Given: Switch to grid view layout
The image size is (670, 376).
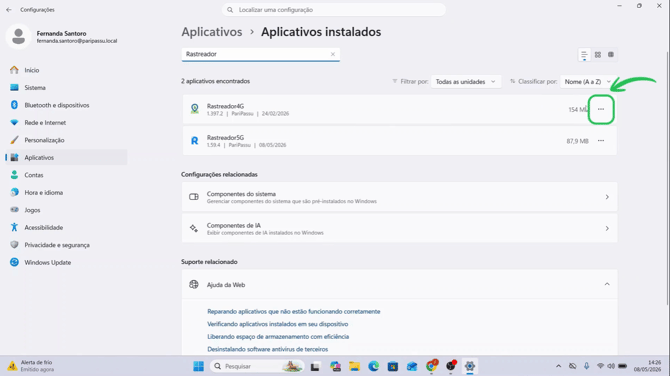Looking at the screenshot, I should click(598, 55).
